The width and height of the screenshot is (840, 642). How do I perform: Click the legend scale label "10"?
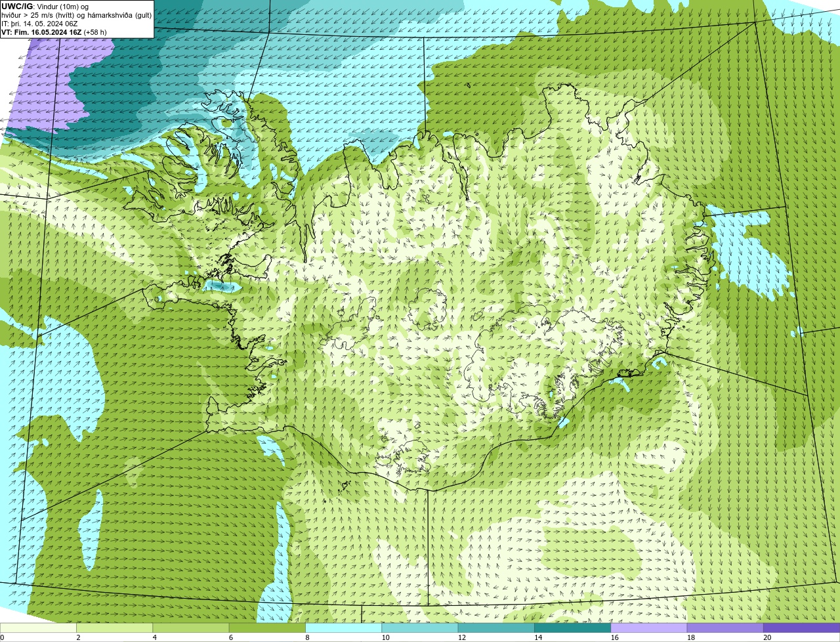tap(385, 637)
